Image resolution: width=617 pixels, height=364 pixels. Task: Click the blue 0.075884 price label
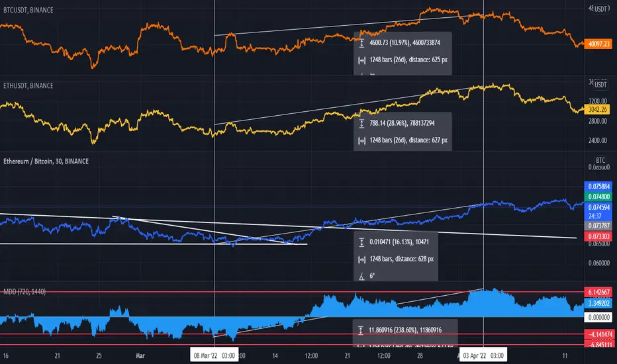click(x=598, y=187)
